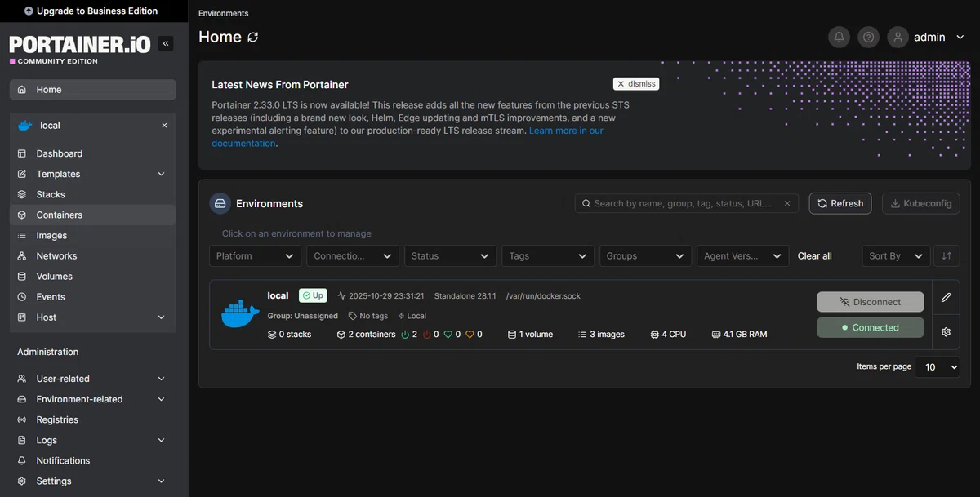Click the Disconnect button

click(x=870, y=302)
